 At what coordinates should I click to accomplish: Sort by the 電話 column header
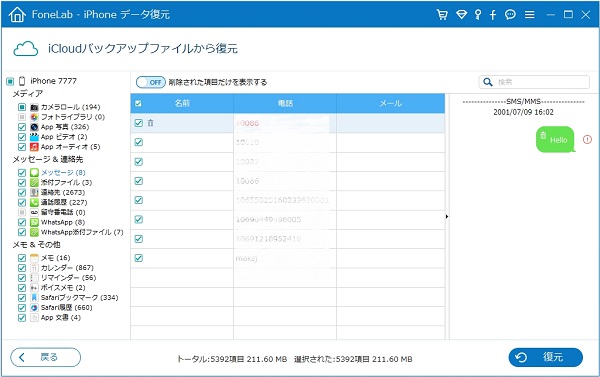coord(285,103)
